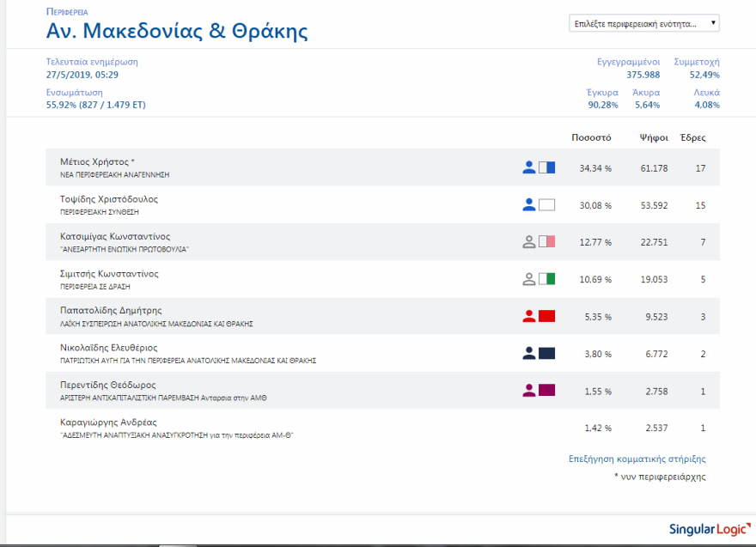Click the 'Έδρες' column header

coord(692,137)
